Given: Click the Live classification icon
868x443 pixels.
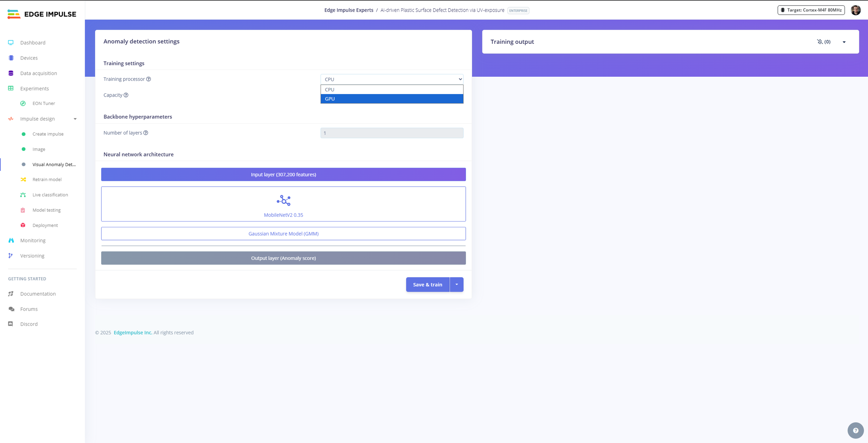Looking at the screenshot, I should [x=23, y=195].
